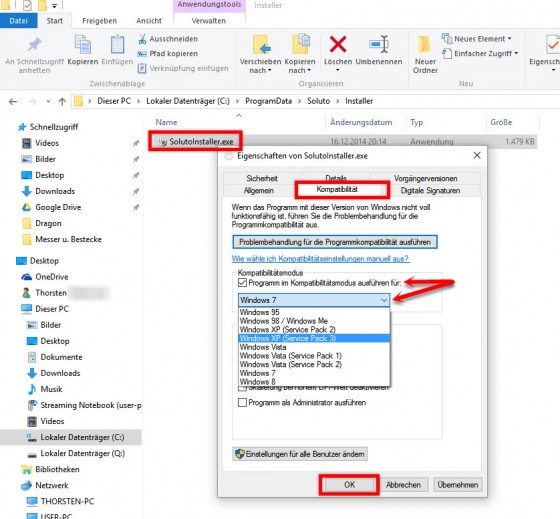Choose Windows Vista (Service Pack 2)
The width and height of the screenshot is (560, 519).
[314, 364]
